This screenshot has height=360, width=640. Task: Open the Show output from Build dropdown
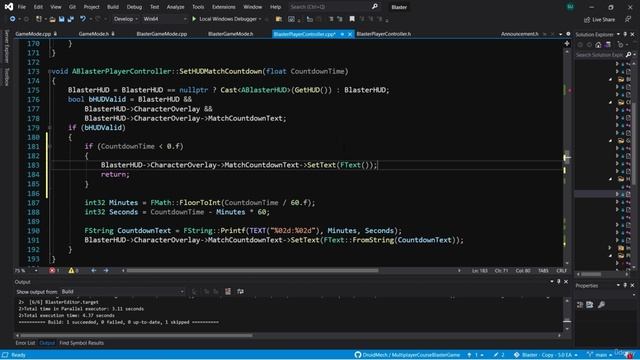(x=122, y=291)
